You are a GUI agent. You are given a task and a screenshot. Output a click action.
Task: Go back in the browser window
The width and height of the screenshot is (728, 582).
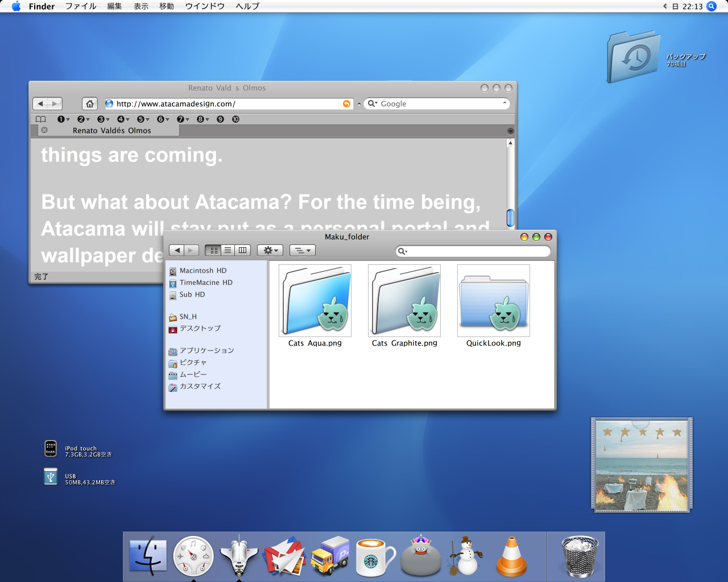(x=40, y=103)
